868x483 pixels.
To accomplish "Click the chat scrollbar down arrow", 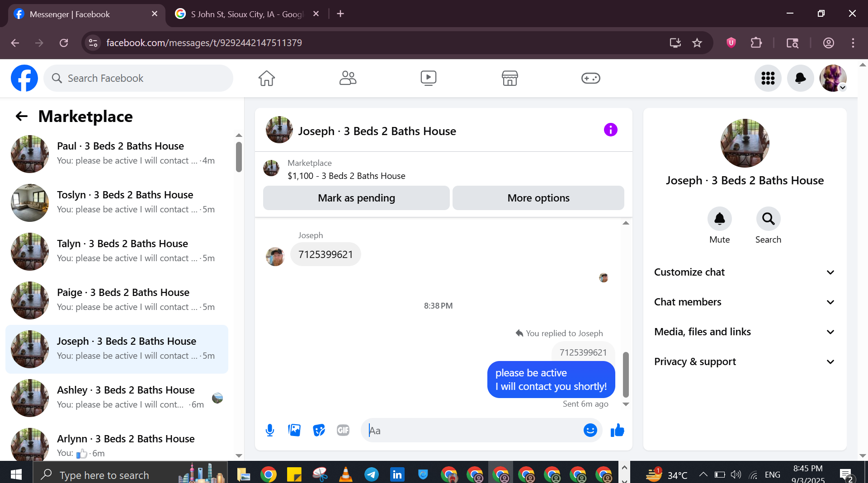I will click(626, 404).
